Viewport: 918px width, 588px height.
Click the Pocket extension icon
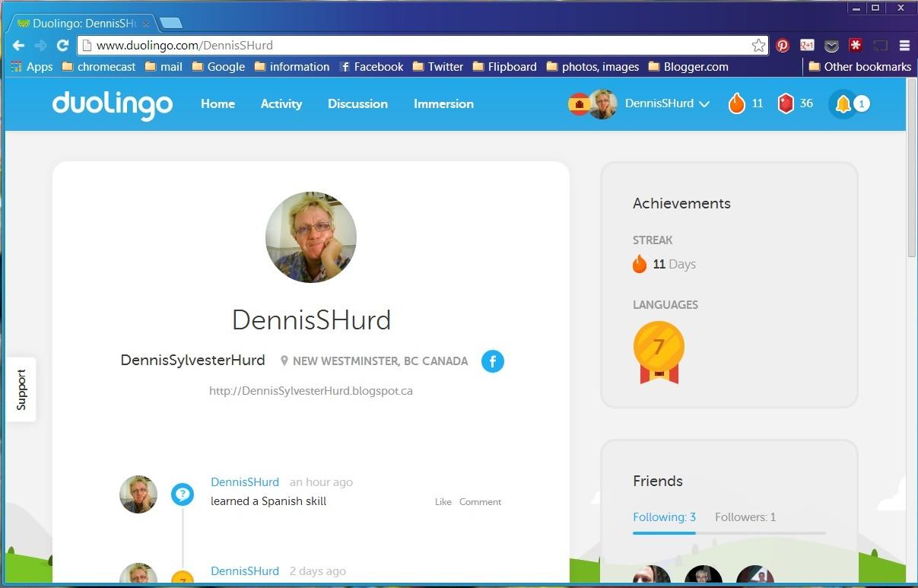(831, 46)
